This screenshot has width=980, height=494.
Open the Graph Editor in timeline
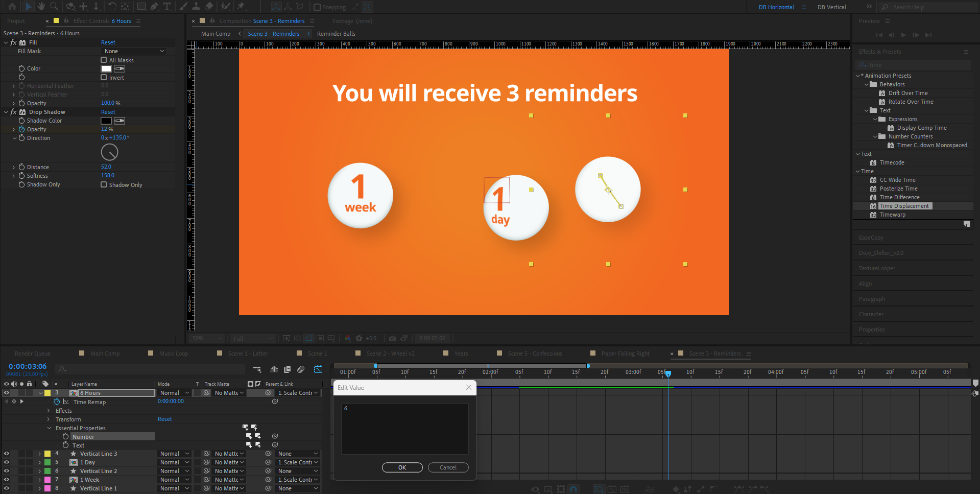[318, 369]
